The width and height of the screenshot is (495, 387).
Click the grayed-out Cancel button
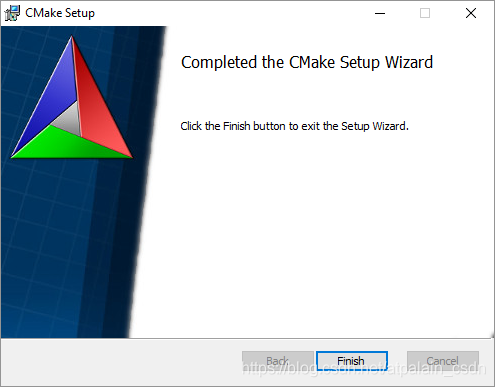(x=443, y=361)
